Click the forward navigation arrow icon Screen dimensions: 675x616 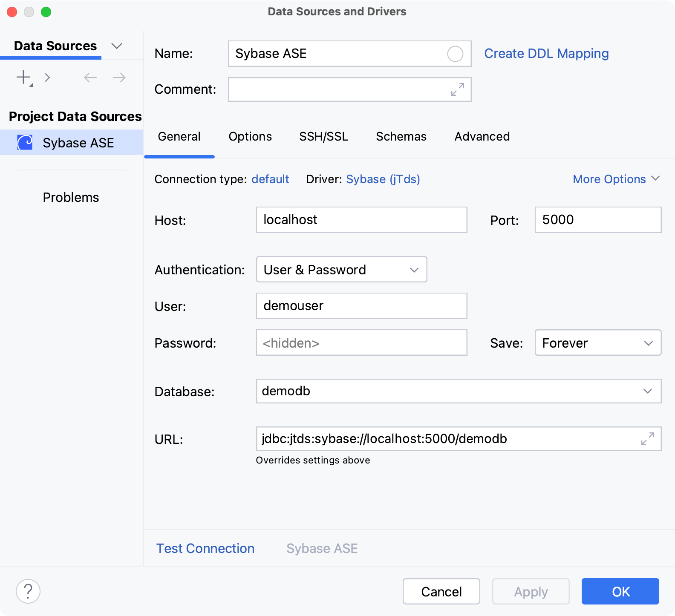tap(119, 78)
